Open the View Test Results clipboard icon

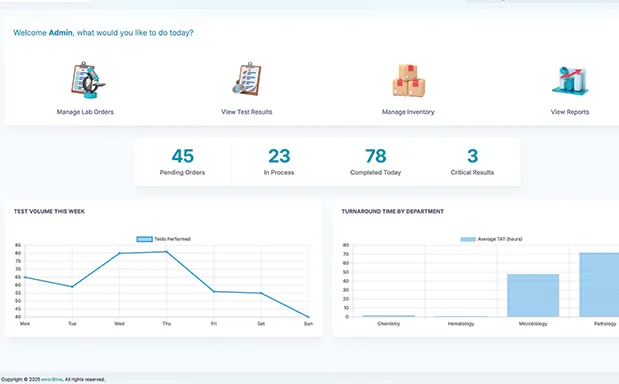(247, 79)
